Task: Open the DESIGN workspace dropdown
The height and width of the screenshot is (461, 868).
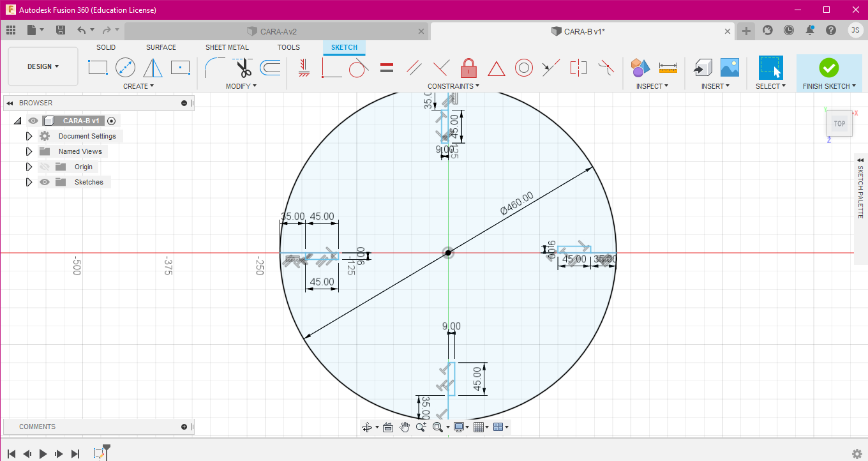Action: tap(43, 66)
